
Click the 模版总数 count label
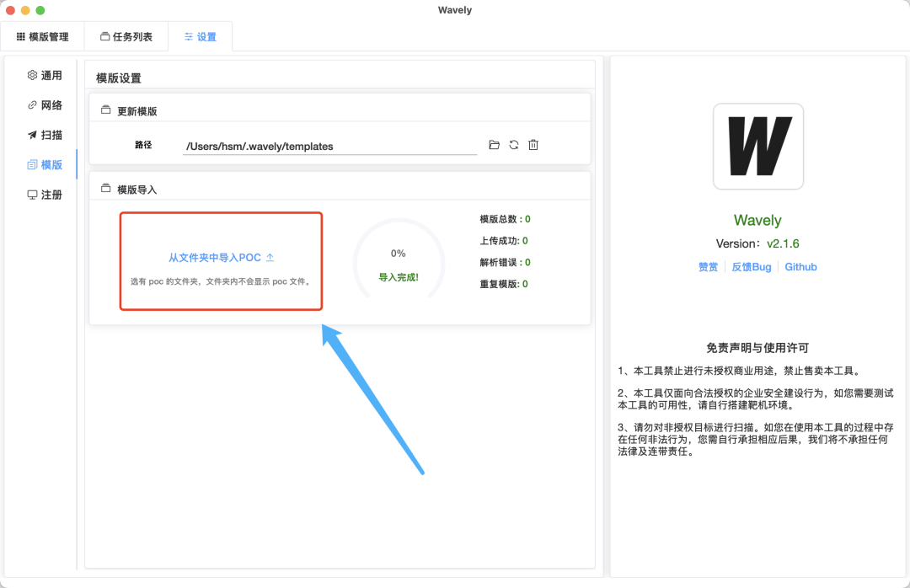[x=505, y=219]
